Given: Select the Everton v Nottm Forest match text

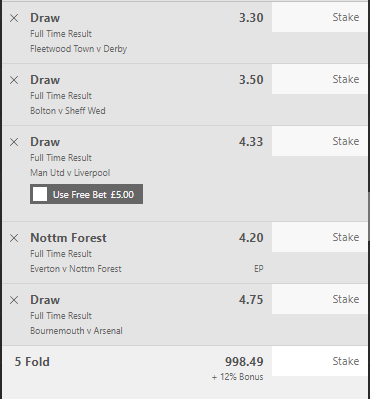Looking at the screenshot, I should click(x=76, y=269).
